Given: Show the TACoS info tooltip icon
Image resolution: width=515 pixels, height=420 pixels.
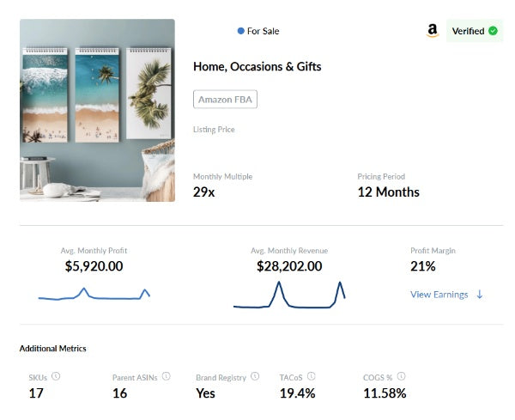Looking at the screenshot, I should point(311,376).
